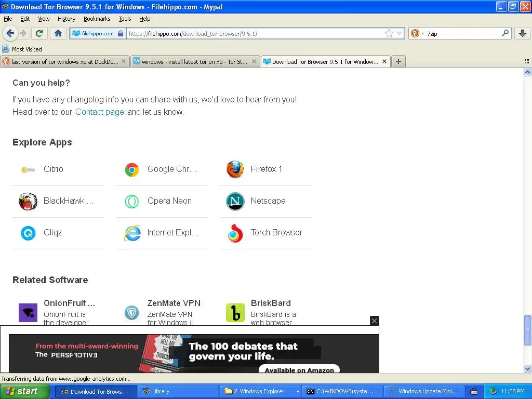Screen dimensions: 532x399
Task: Open the C:\WINDOWS\system command prompt taskbar item
Action: (x=342, y=391)
